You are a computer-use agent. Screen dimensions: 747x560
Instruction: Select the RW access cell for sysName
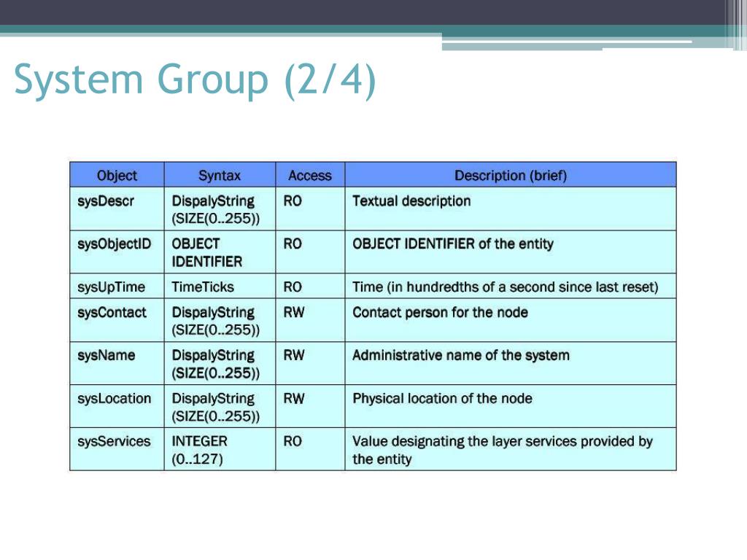(x=310, y=363)
